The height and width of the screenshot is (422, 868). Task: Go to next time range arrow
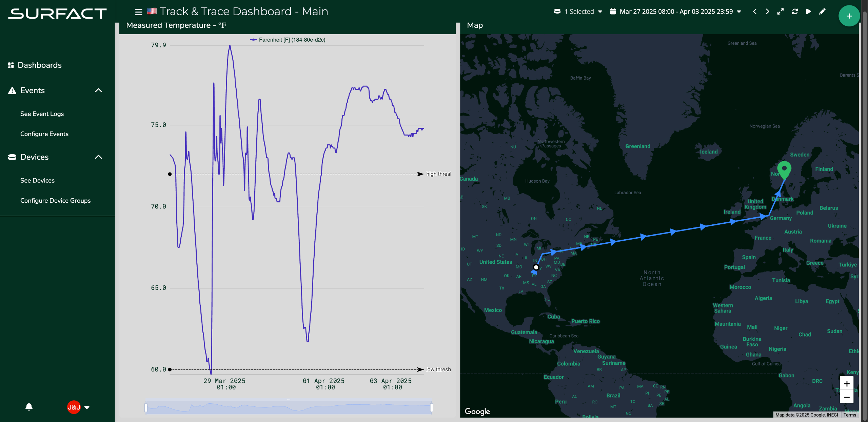767,12
